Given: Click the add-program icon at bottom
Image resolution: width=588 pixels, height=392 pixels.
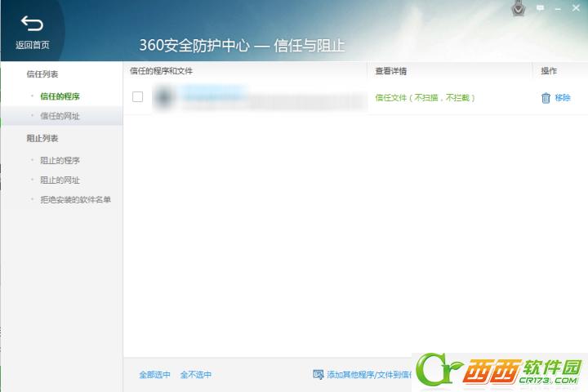Looking at the screenshot, I should 318,374.
